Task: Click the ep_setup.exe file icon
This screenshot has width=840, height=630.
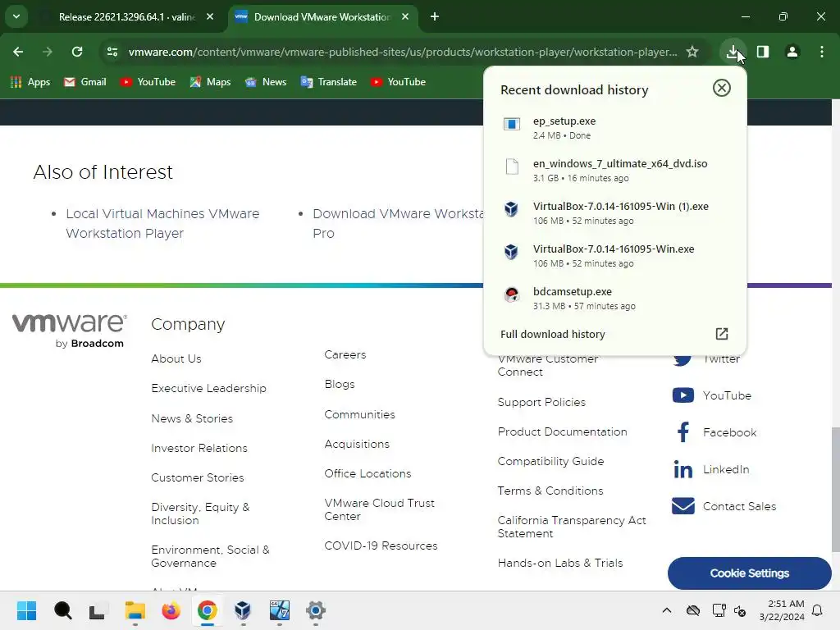Action: point(512,125)
